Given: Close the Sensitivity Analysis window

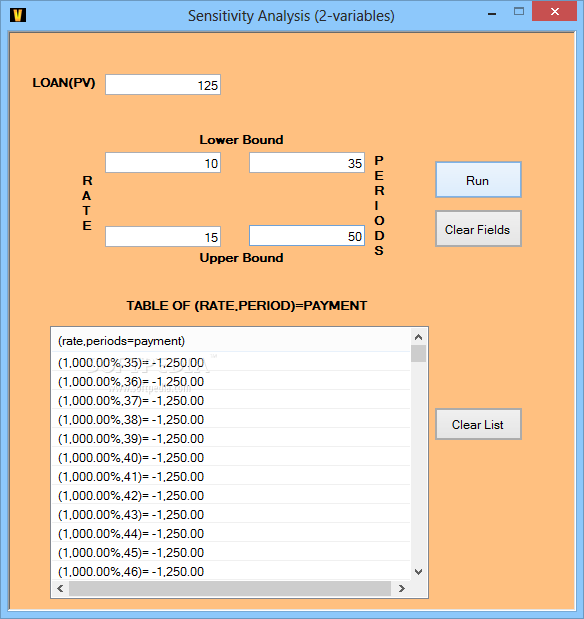Looking at the screenshot, I should point(554,11).
